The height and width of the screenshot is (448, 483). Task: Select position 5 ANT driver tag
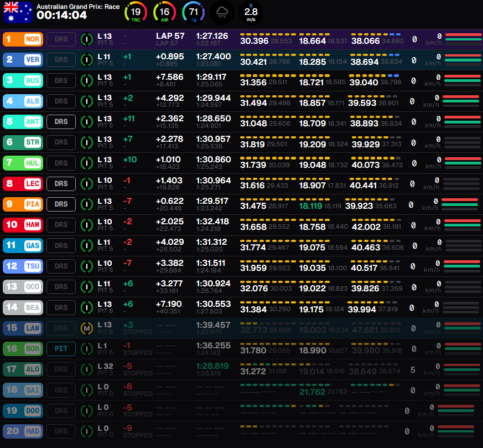23,121
